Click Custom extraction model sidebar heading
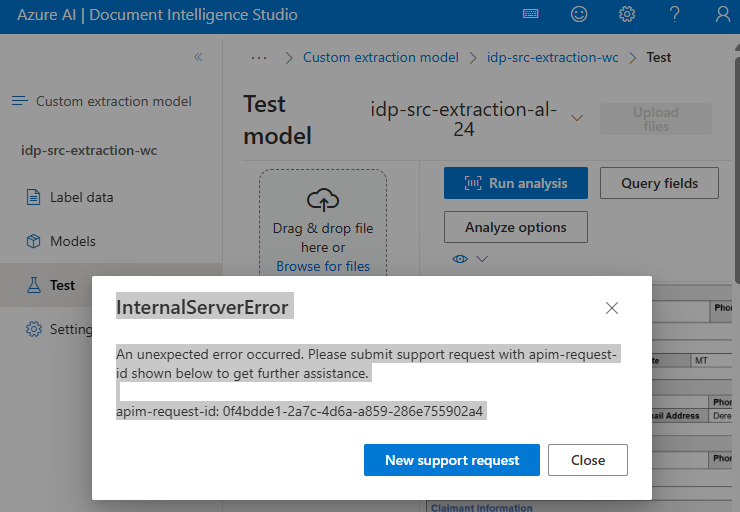Image resolution: width=740 pixels, height=512 pixels. point(114,101)
